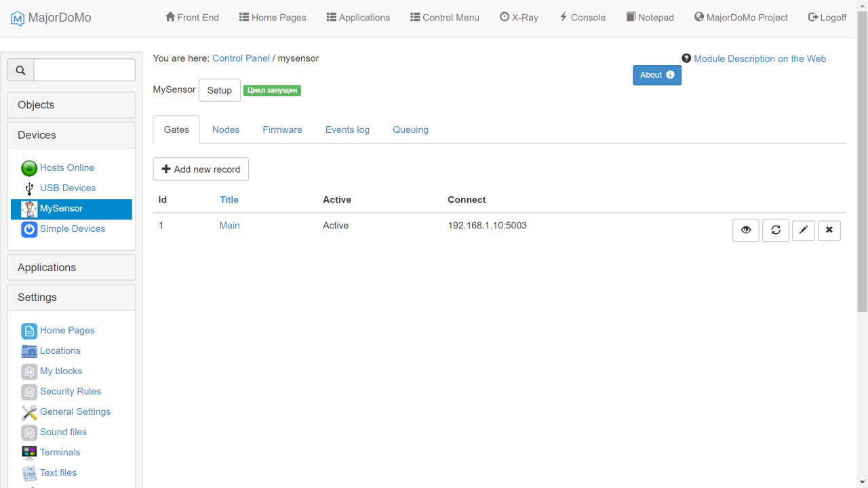Open Simple Devices power icon
Screen dimensions: 868x488
(x=29, y=229)
